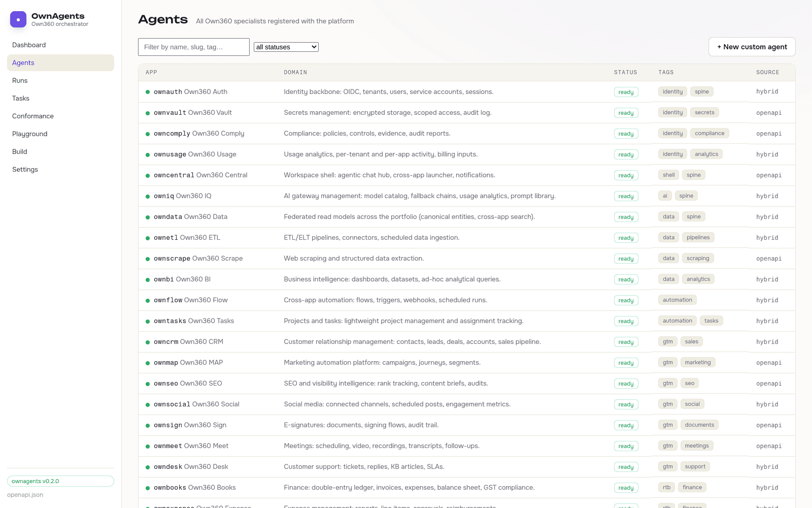Viewport: 812px width, 508px height.
Task: Click the ai tag on owniq
Action: pyautogui.click(x=665, y=196)
